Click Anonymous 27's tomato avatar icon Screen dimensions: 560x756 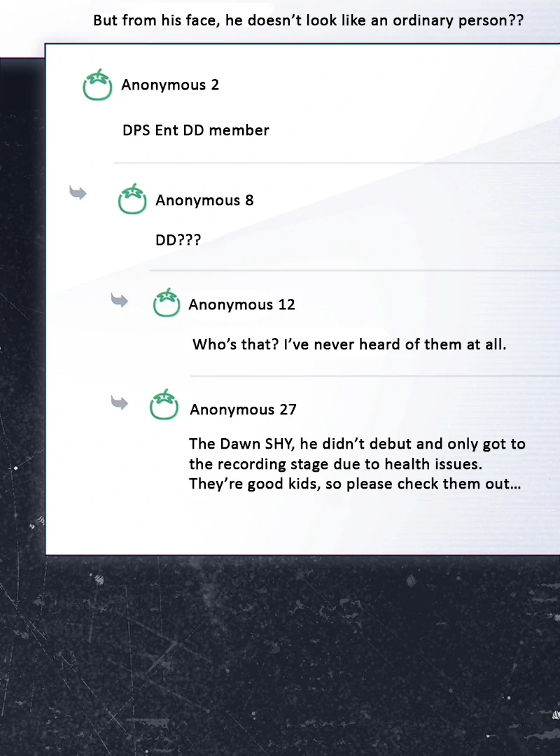tap(164, 405)
